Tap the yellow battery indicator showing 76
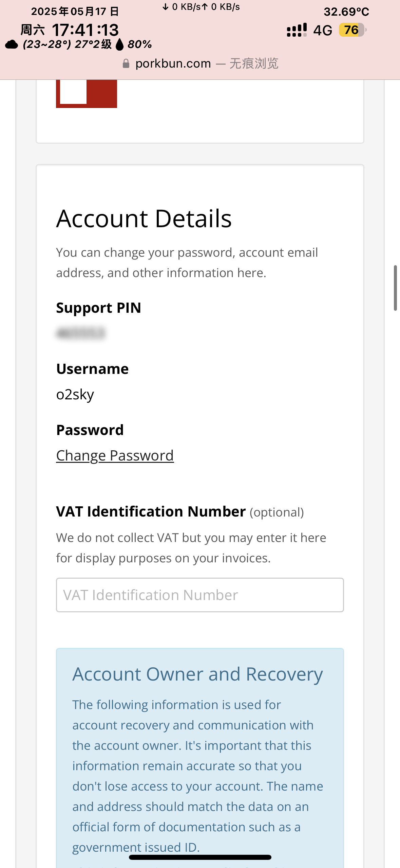Screen dimensions: 400x868 (352, 30)
